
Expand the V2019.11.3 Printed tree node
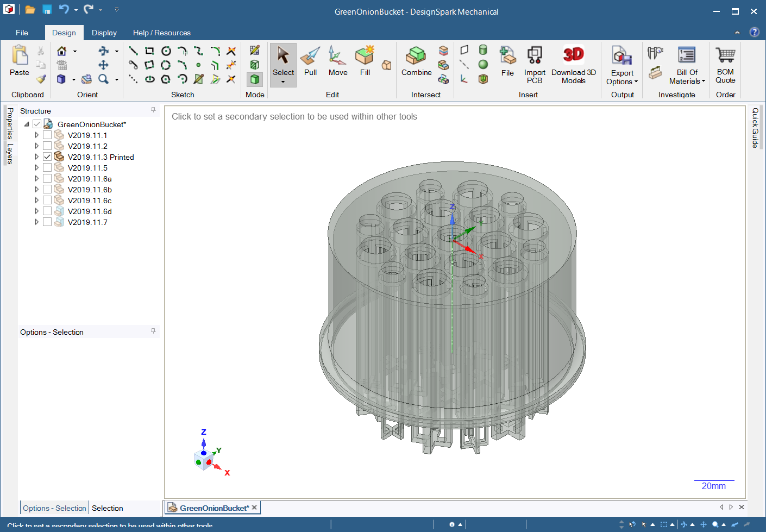coord(36,157)
